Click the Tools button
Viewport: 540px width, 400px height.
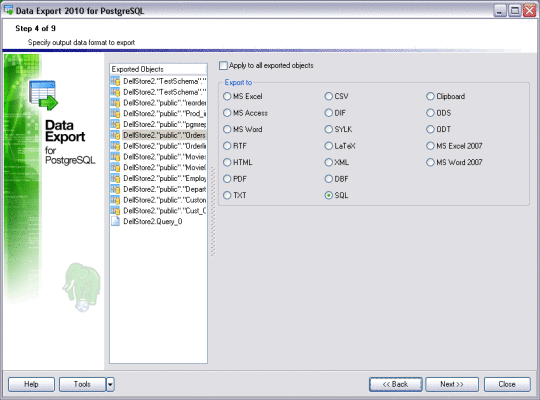tap(82, 384)
